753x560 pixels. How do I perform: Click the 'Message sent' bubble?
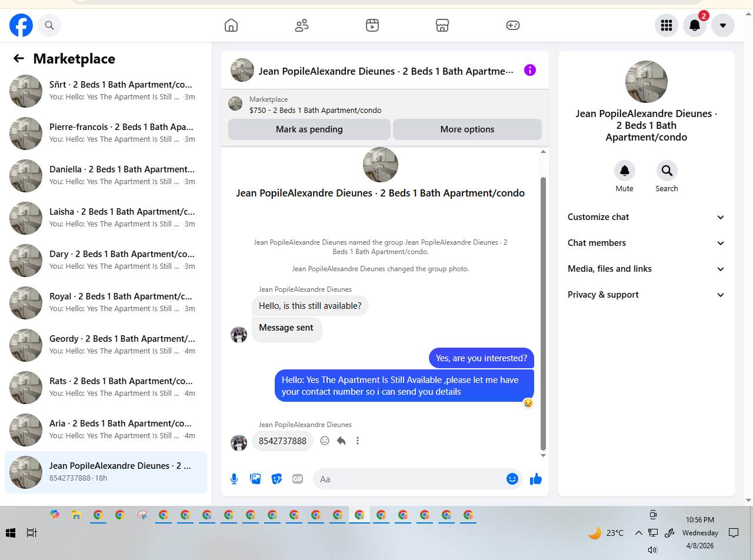tap(286, 329)
